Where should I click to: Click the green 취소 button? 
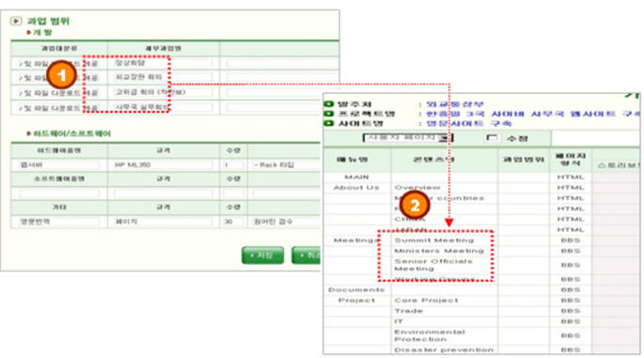[x=306, y=256]
